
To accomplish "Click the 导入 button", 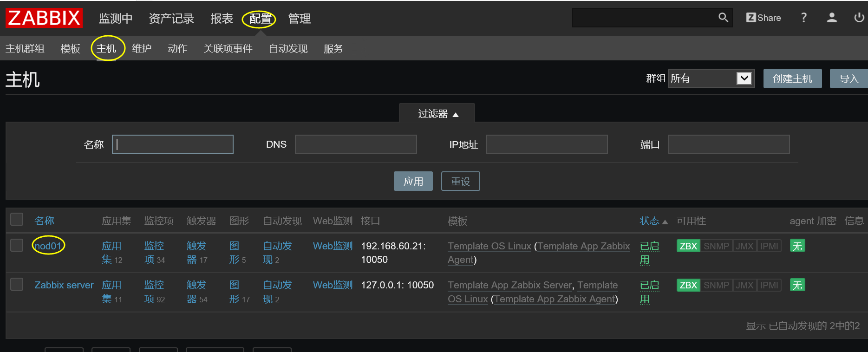I will pyautogui.click(x=849, y=78).
